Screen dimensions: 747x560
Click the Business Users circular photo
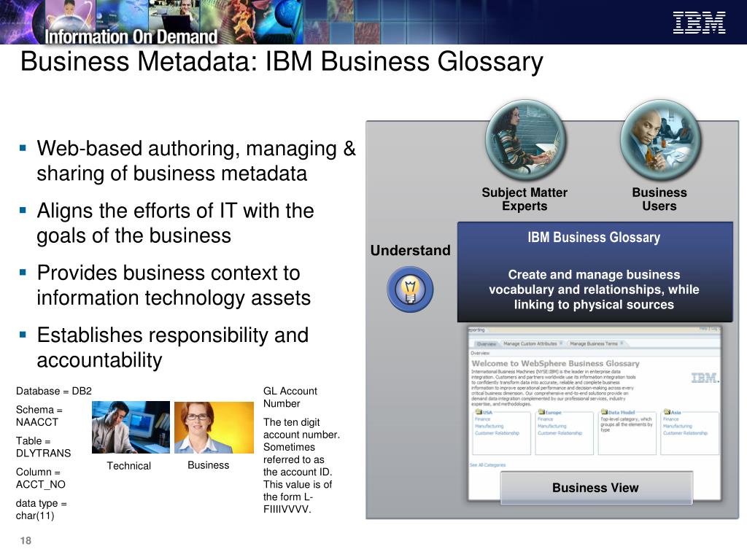coord(660,140)
